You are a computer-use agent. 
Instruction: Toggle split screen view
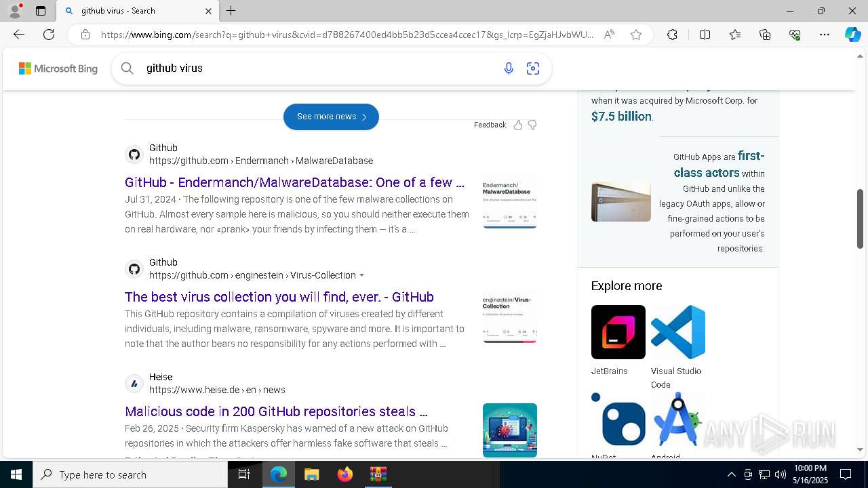[x=705, y=35]
